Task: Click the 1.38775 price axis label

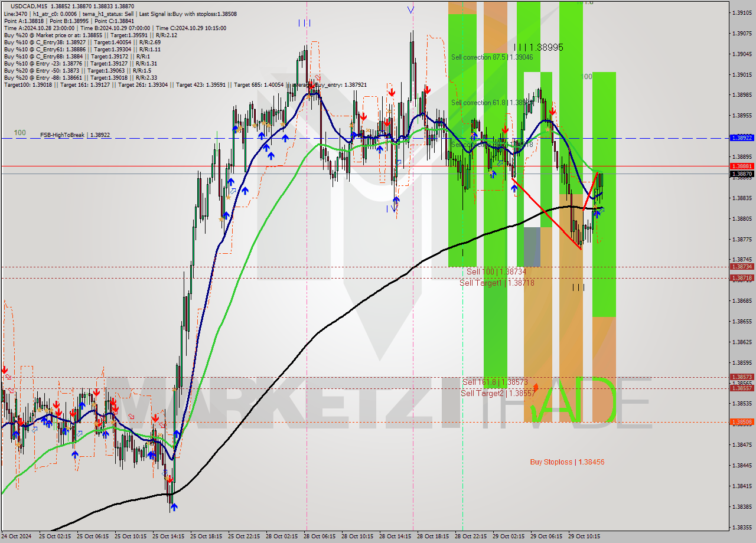Action: (x=742, y=239)
